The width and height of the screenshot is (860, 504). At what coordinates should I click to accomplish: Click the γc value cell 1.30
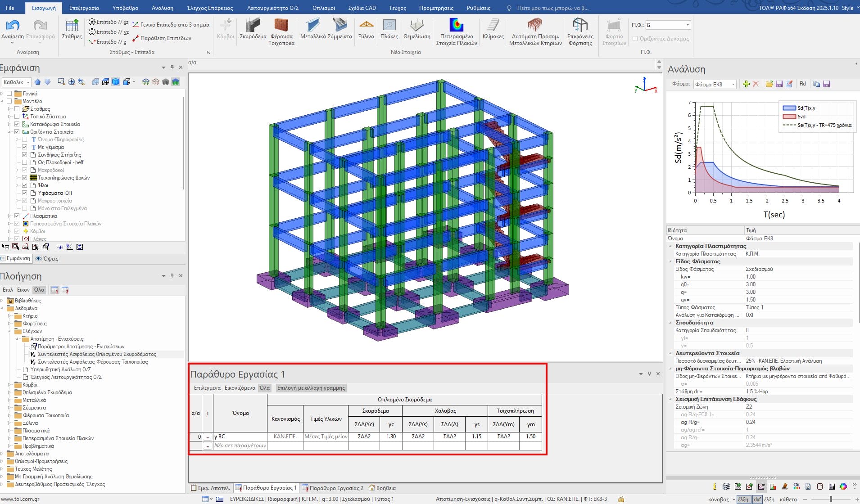(x=391, y=436)
